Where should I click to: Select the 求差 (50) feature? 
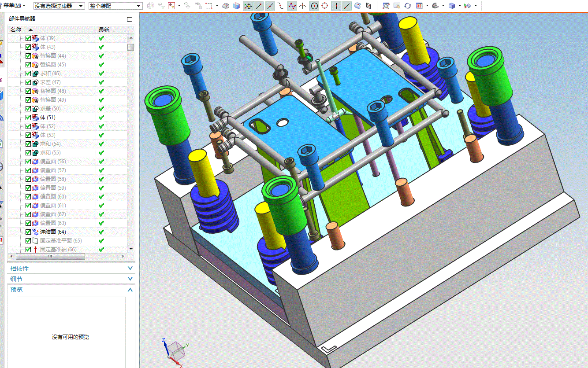pyautogui.click(x=50, y=109)
